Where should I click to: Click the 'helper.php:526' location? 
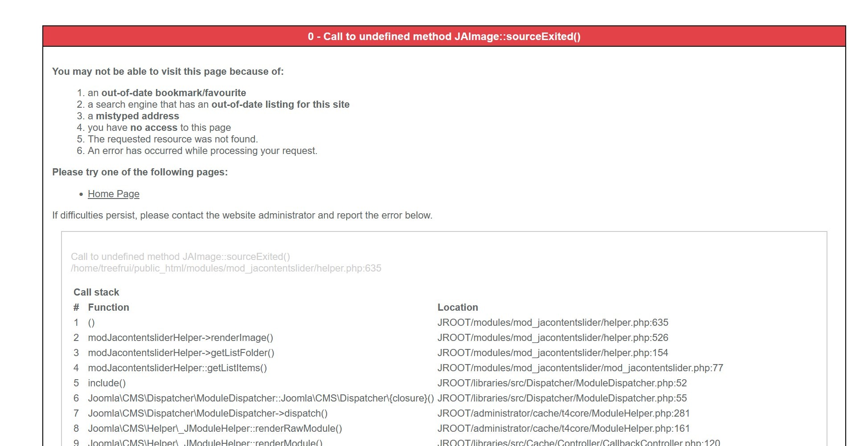point(553,338)
